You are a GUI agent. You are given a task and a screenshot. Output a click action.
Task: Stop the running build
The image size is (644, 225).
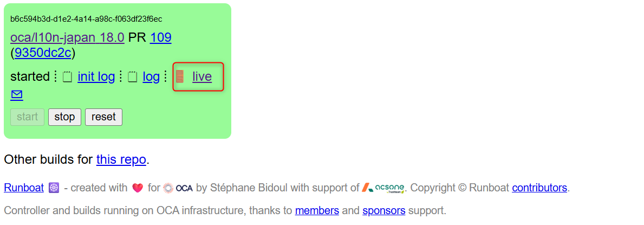point(64,117)
